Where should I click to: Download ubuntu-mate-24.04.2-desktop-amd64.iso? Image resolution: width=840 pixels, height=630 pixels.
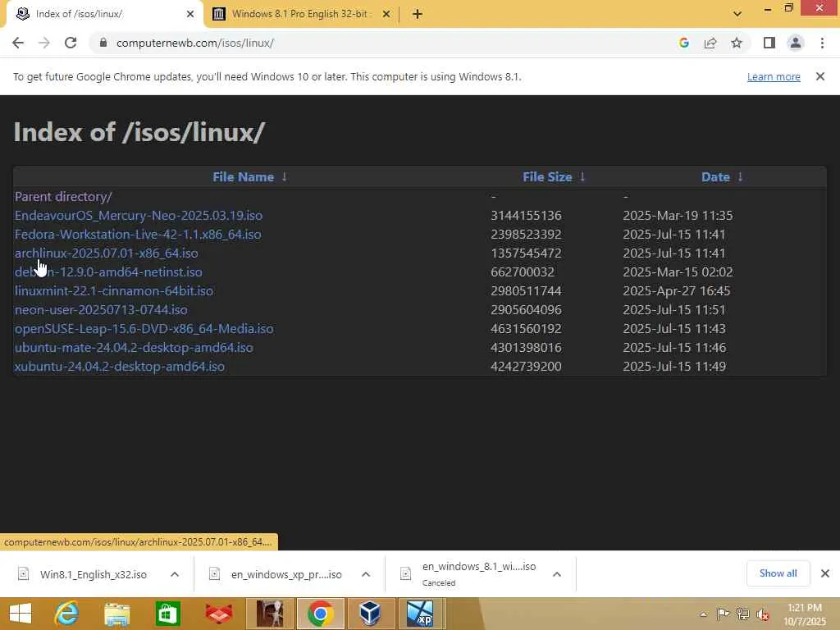point(134,348)
